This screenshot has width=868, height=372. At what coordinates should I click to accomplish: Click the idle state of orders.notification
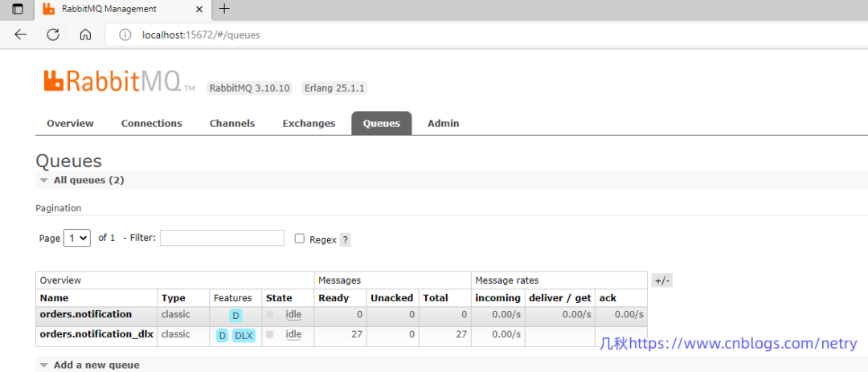click(x=293, y=314)
